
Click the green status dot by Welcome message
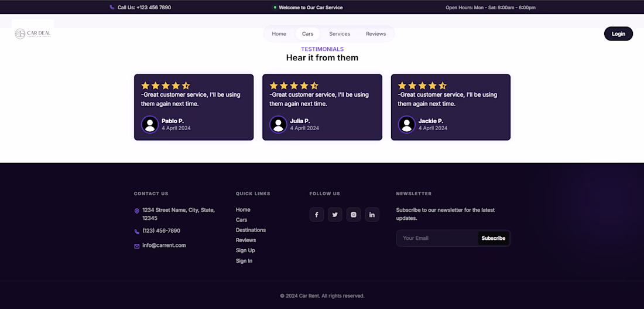(x=275, y=8)
